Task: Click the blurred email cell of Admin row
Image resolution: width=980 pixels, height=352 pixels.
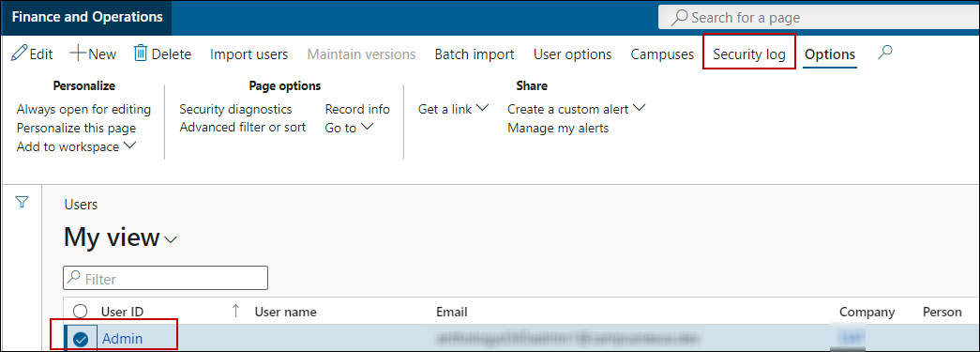Action: click(x=566, y=339)
